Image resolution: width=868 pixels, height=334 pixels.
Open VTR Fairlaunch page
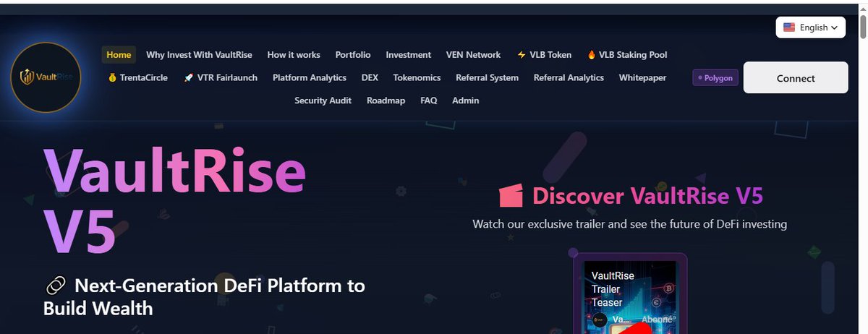click(220, 77)
